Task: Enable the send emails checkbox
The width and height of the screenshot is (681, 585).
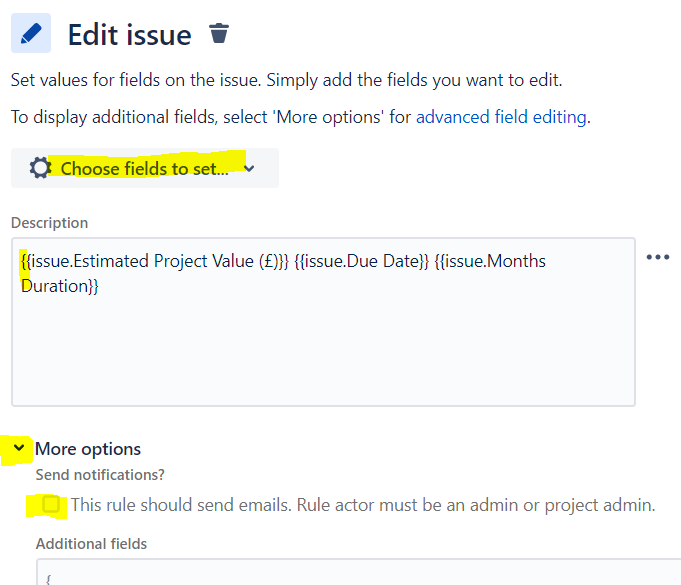Action: [51, 505]
